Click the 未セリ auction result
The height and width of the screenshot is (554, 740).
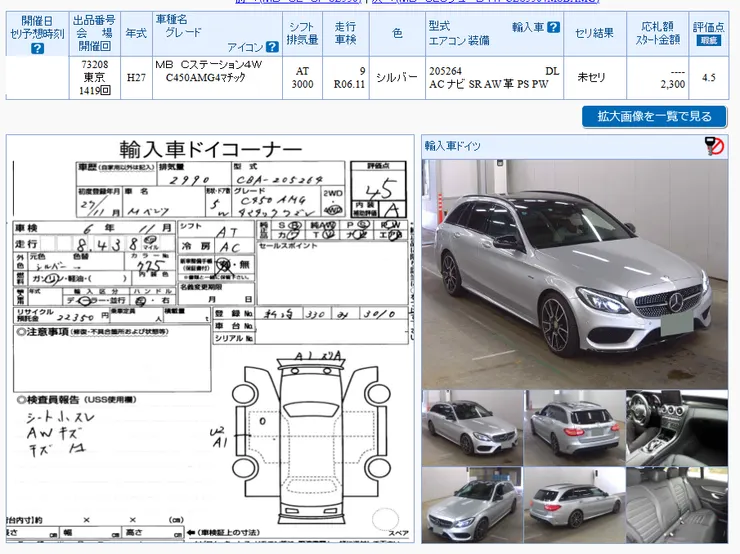592,77
